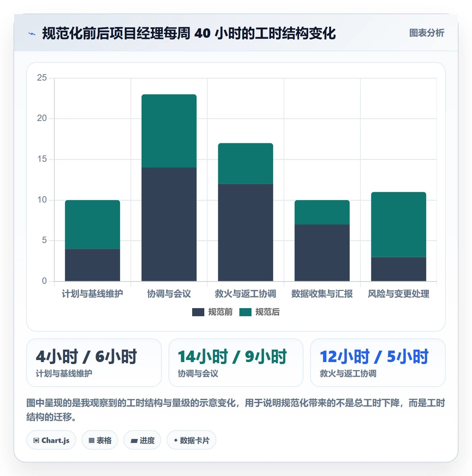Toggle the 规范前 legend dark swatch
Viewport: 472px width, 476px height.
(198, 312)
